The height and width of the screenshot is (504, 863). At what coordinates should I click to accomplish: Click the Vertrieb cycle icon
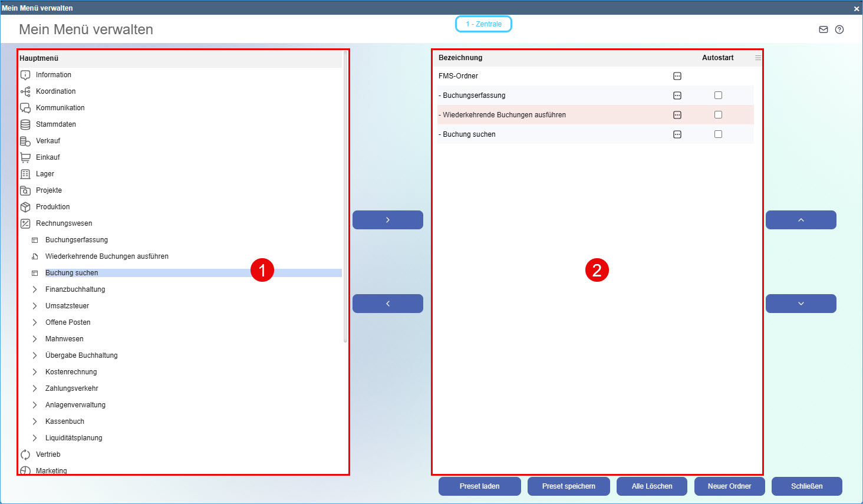25,454
